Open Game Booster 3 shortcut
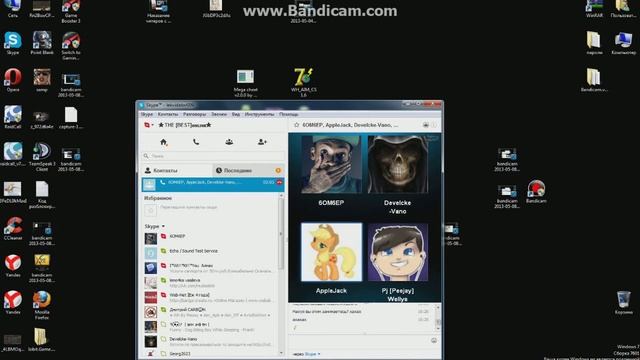Image resolution: width=640 pixels, height=360 pixels. coord(71,11)
